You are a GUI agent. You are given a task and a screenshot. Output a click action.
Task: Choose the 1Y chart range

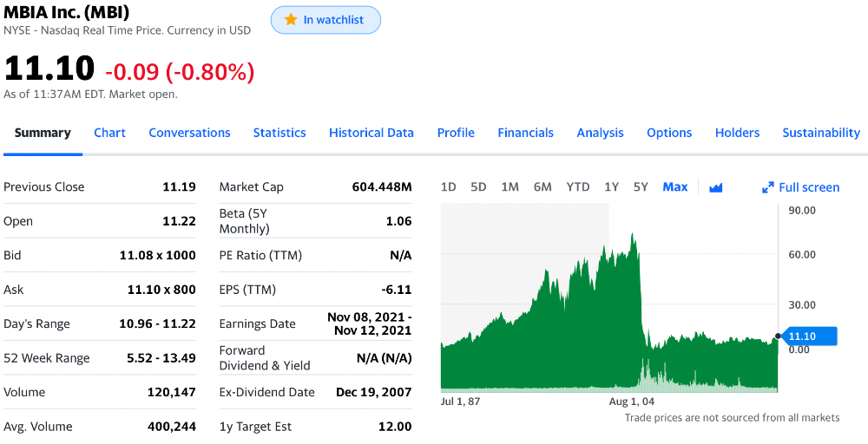coord(611,187)
